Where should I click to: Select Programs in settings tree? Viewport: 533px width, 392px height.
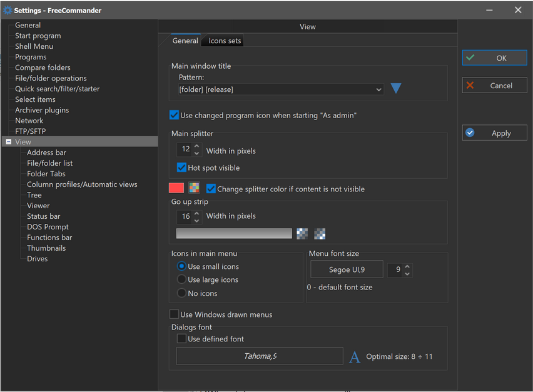[31, 57]
